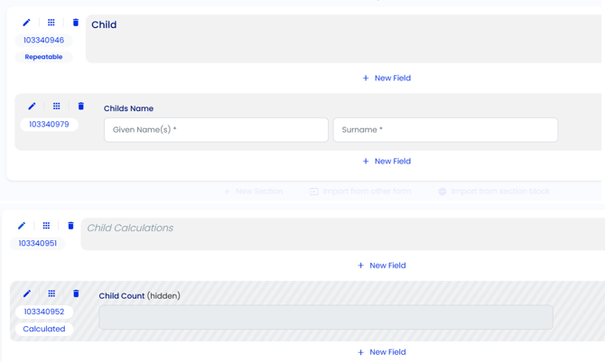This screenshot has height=364, width=605.
Task: Delete the Child section via trash icon
Action: (x=76, y=23)
